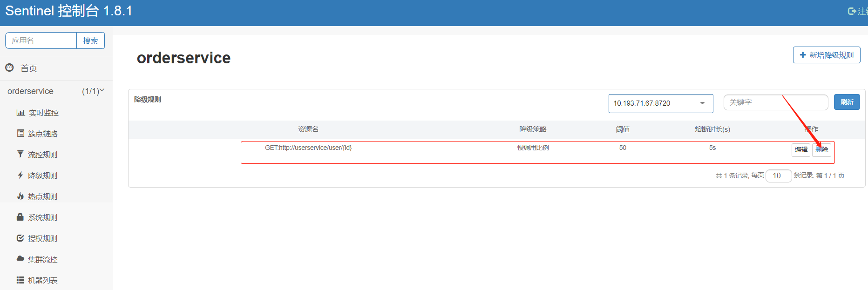Click the list icon beside 簇点链路
Image resolution: width=868 pixels, height=290 pixels.
click(20, 133)
